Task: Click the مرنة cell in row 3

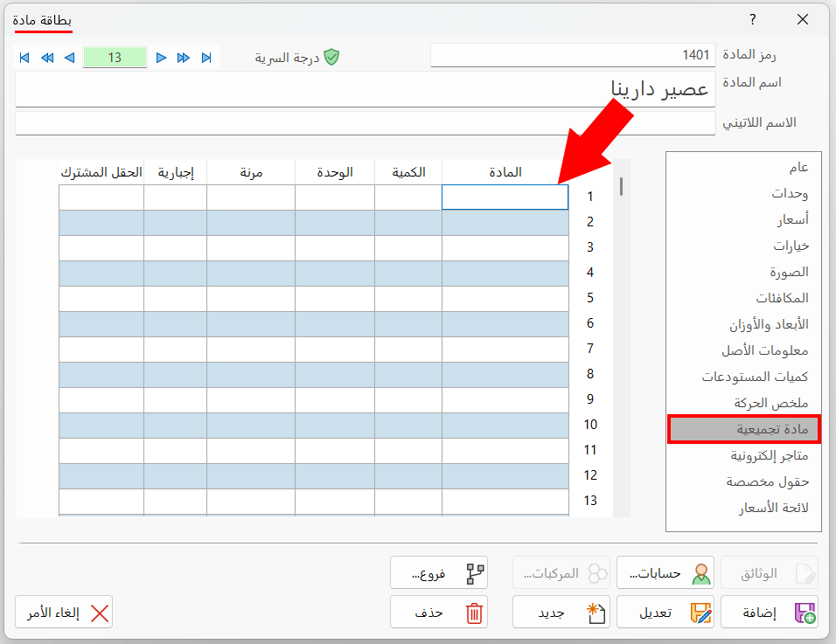Action: click(x=251, y=247)
